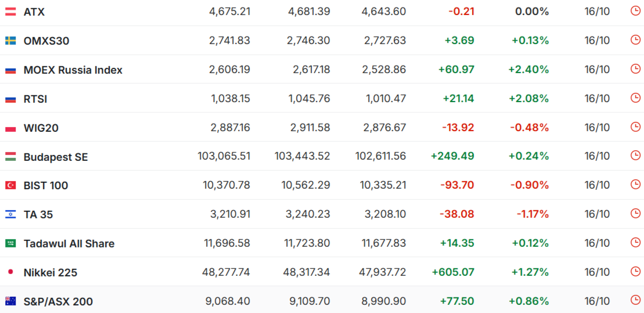Open the MOEX Russia Index link
Viewport: 644px width, 313px height.
(x=73, y=70)
